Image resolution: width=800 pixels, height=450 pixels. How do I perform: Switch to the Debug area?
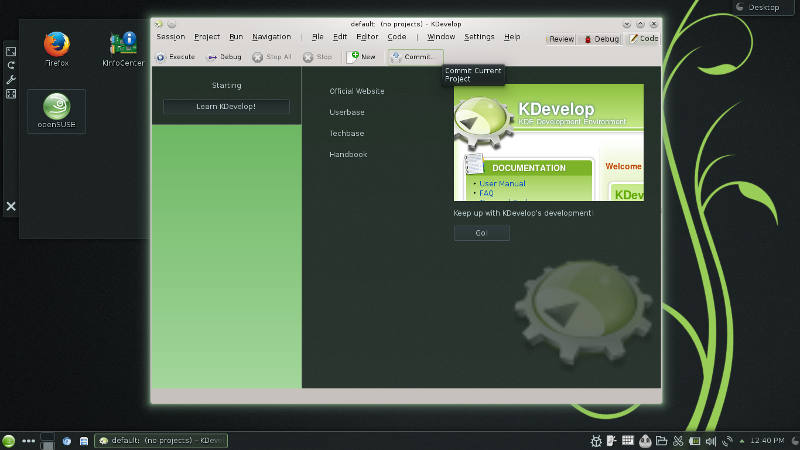click(x=601, y=39)
